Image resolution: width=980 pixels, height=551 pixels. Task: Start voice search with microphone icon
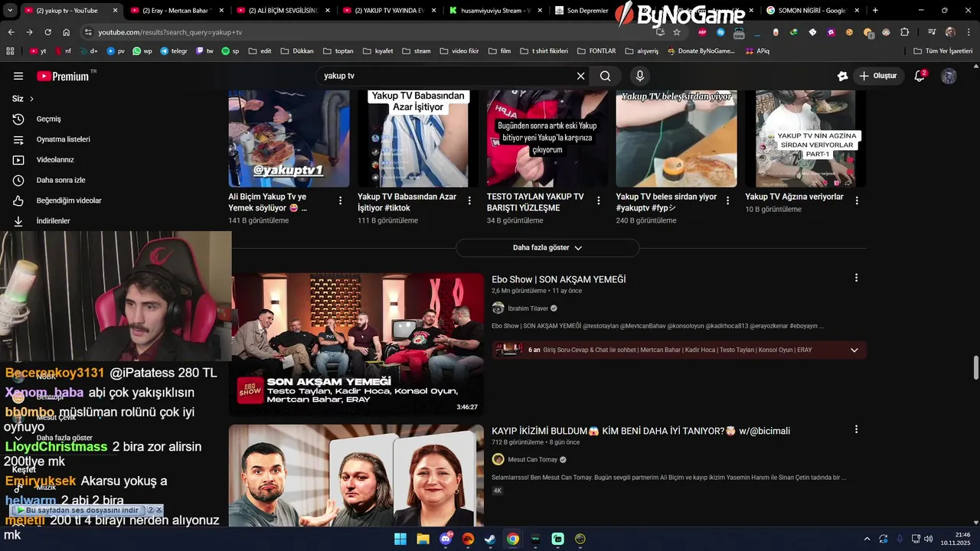pyautogui.click(x=640, y=76)
